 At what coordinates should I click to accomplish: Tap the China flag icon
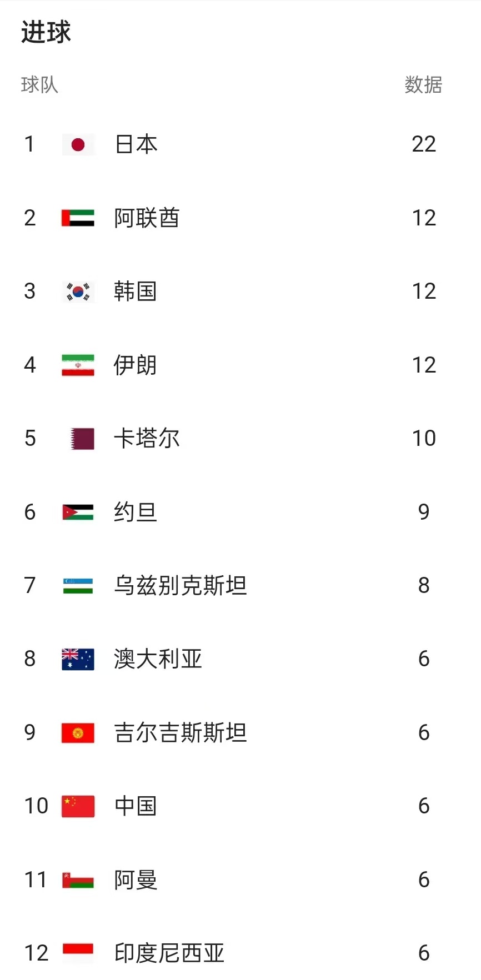(x=78, y=806)
